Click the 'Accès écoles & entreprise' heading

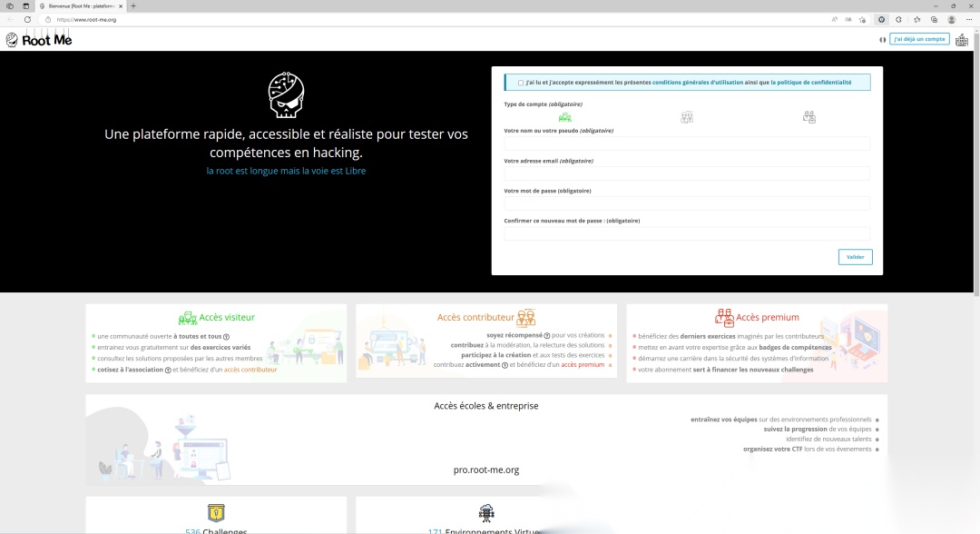486,406
